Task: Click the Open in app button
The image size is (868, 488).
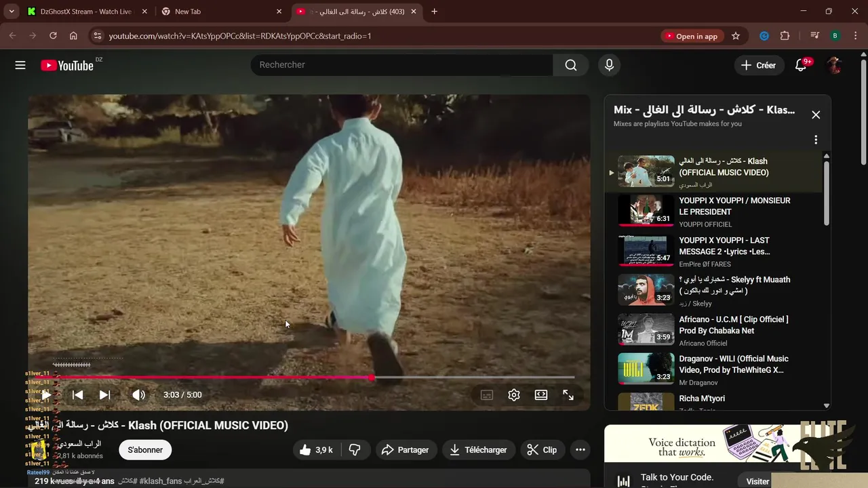Action: click(x=691, y=36)
